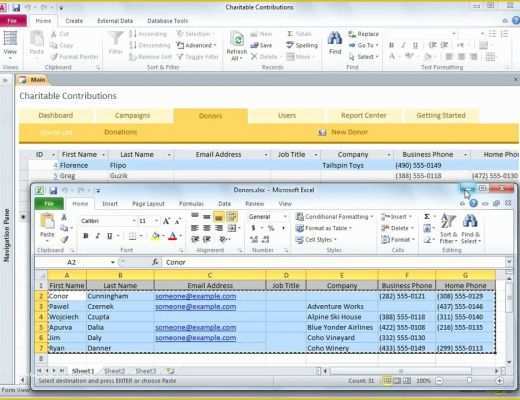Click the Excel Bold button

(86, 236)
